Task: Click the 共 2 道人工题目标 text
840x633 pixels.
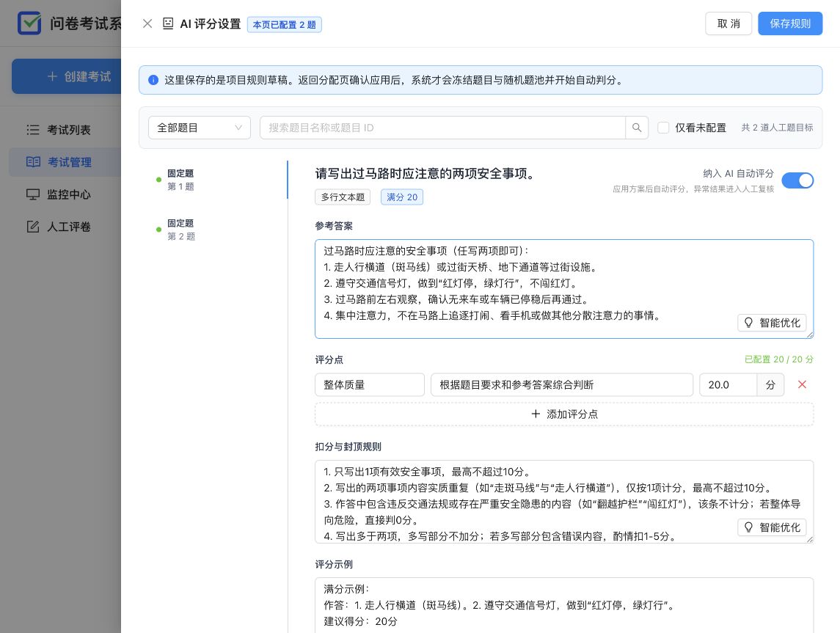Action: [x=777, y=128]
